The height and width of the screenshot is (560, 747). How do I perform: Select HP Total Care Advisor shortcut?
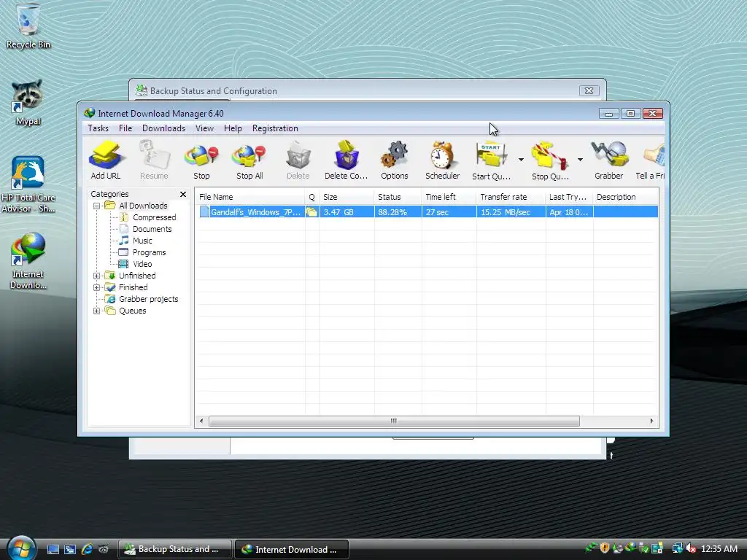coord(28,184)
